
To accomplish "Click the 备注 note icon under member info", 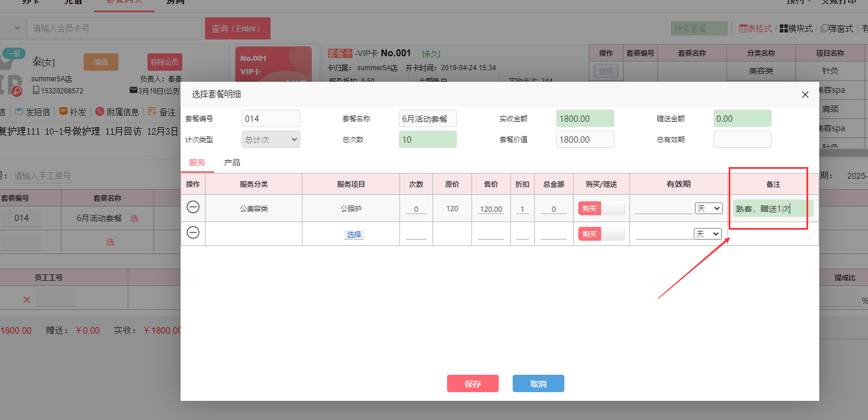I will click(x=152, y=111).
